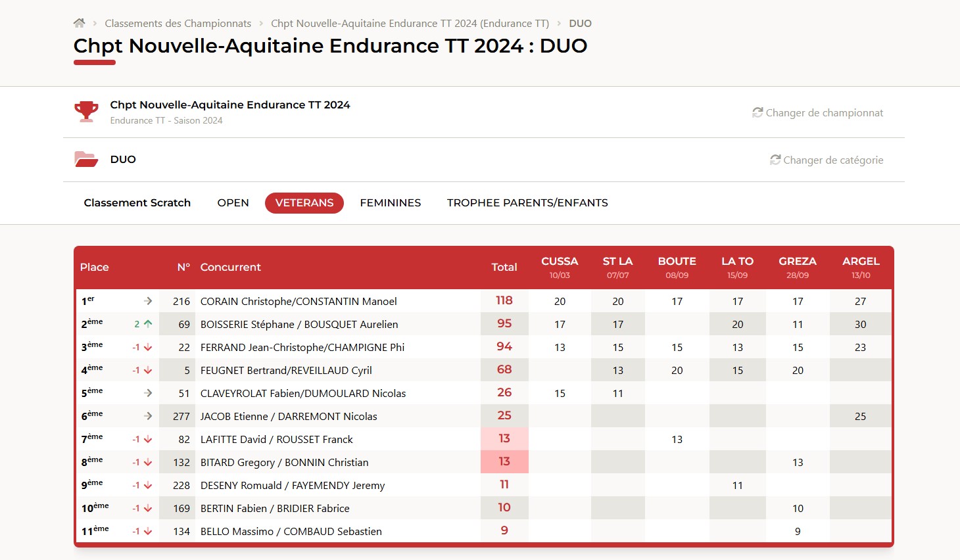Click the grey right arrow for CORAIN
Screen dimensions: 960x560
click(148, 301)
